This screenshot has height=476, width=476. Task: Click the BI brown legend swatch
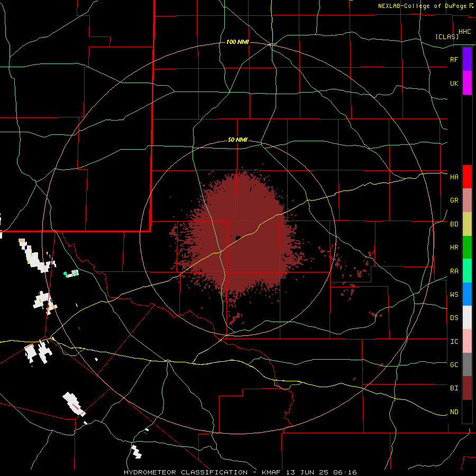(x=467, y=388)
